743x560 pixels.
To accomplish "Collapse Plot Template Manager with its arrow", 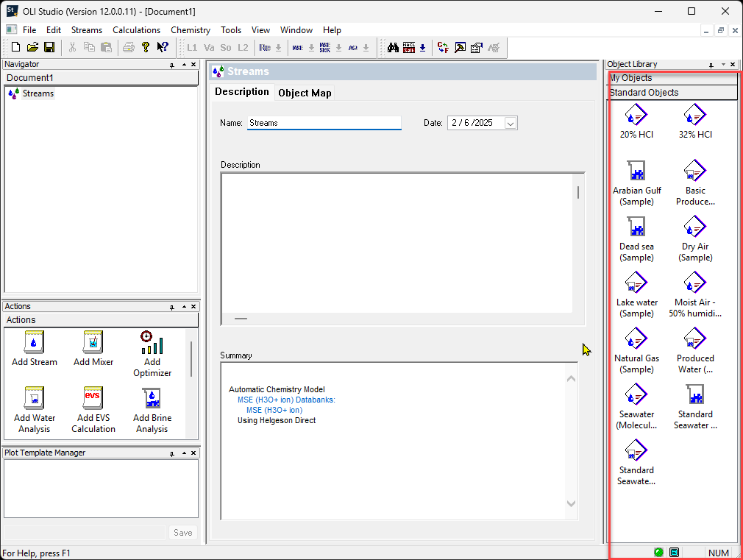I will coord(184,453).
